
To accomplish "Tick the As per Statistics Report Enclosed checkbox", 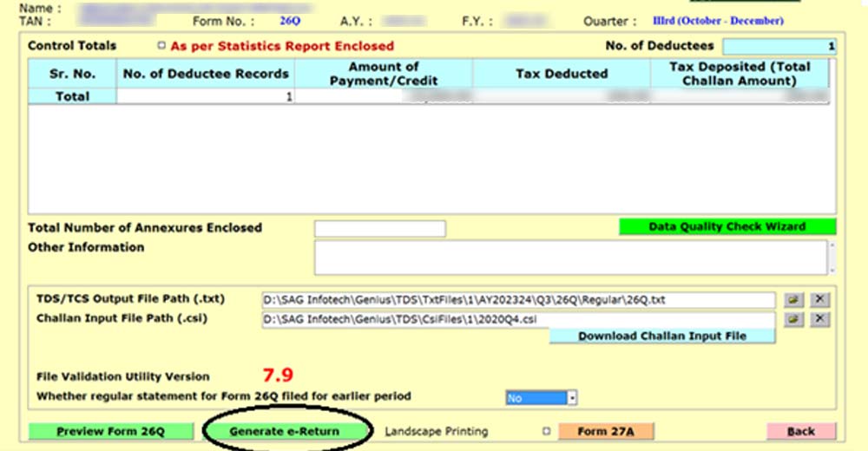I will [x=161, y=46].
